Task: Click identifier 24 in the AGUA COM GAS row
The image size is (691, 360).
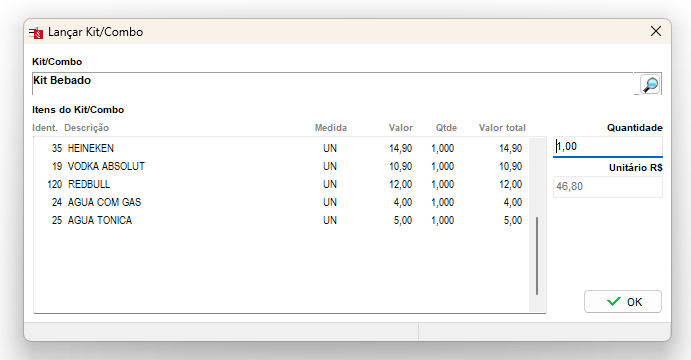Action: 57,202
